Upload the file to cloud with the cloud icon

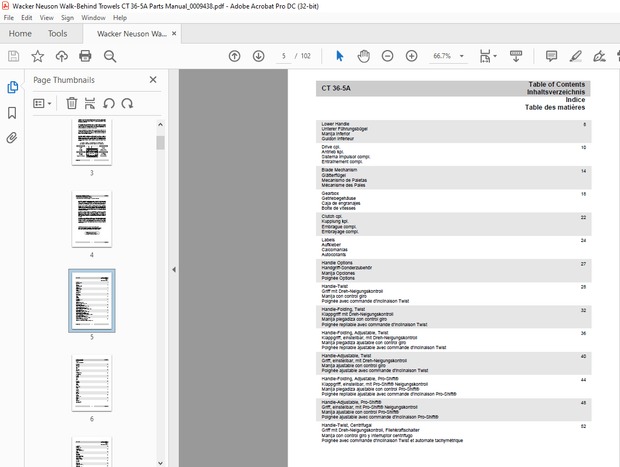[62, 56]
